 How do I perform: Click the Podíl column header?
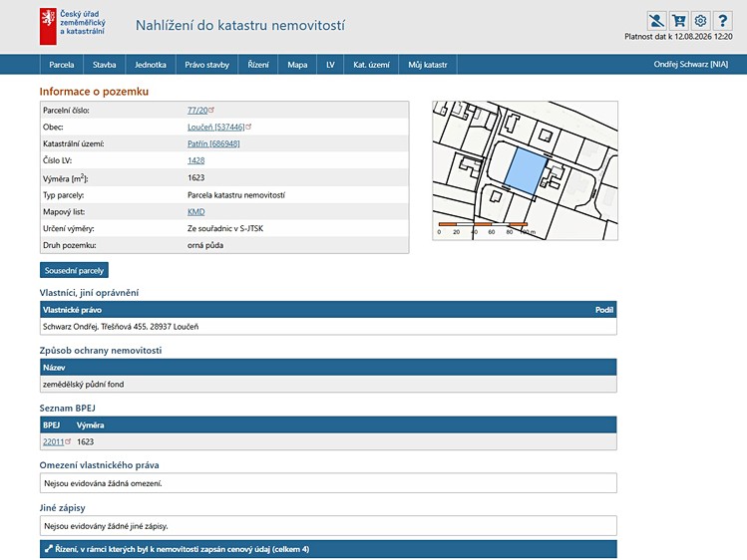click(604, 310)
